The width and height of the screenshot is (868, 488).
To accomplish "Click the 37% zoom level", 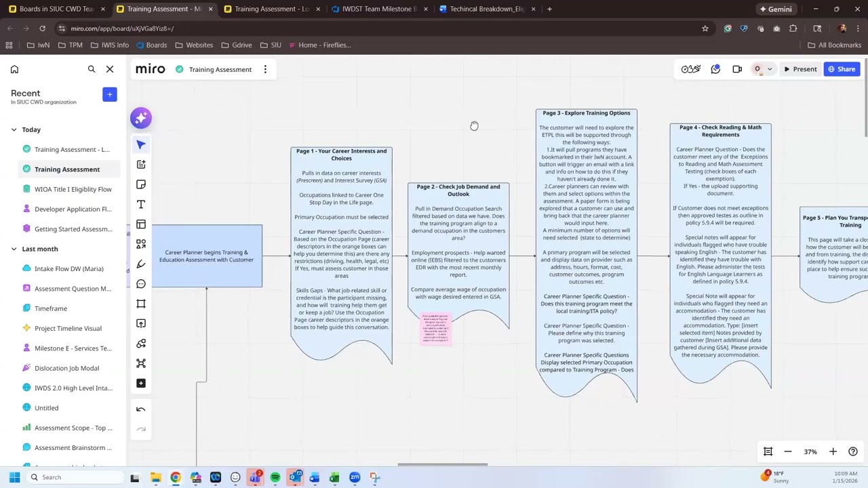I will pyautogui.click(x=810, y=451).
